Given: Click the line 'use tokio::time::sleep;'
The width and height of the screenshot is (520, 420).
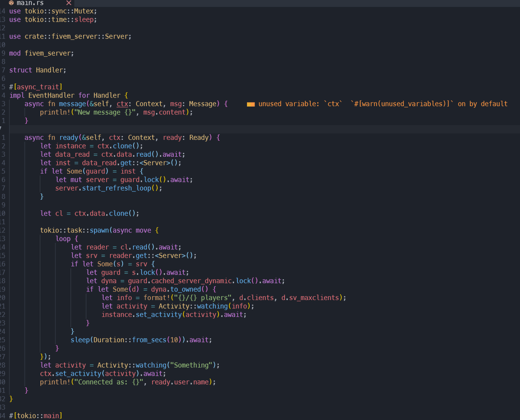Looking at the screenshot, I should click(x=53, y=19).
